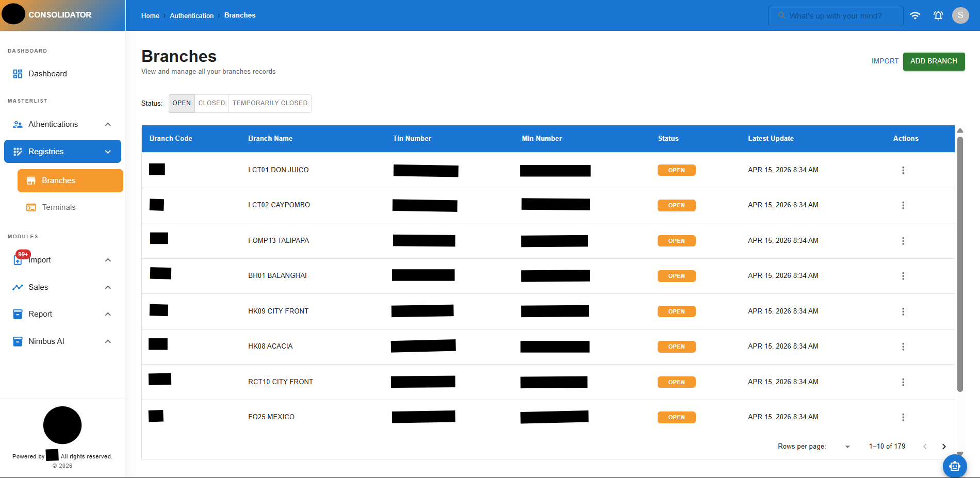Collapse the Registries section chevron
Viewport: 980px width, 478px height.
[107, 151]
